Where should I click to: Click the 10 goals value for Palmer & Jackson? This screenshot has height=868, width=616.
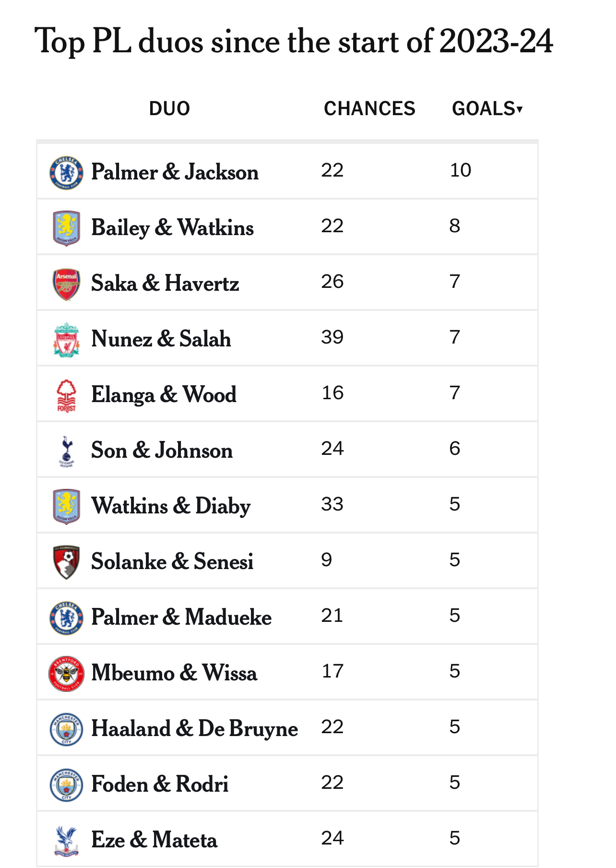point(461,170)
